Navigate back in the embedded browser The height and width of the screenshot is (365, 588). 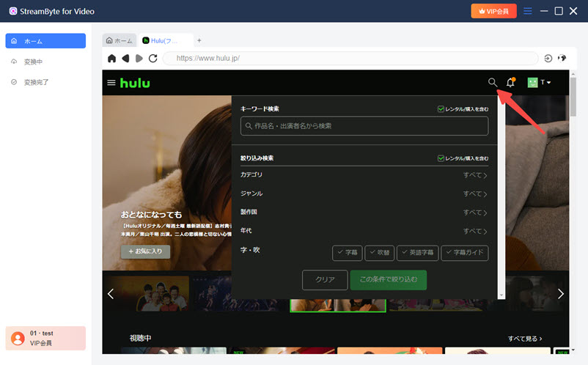125,59
